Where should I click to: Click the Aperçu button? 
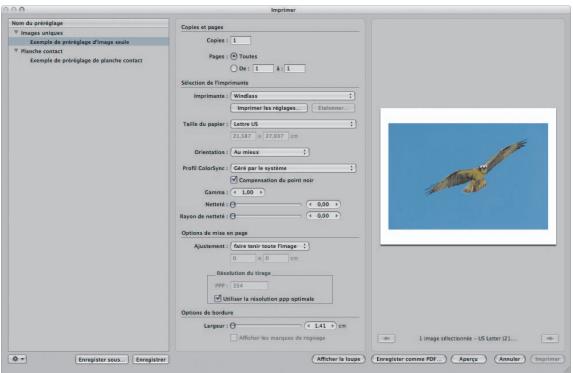(468, 359)
